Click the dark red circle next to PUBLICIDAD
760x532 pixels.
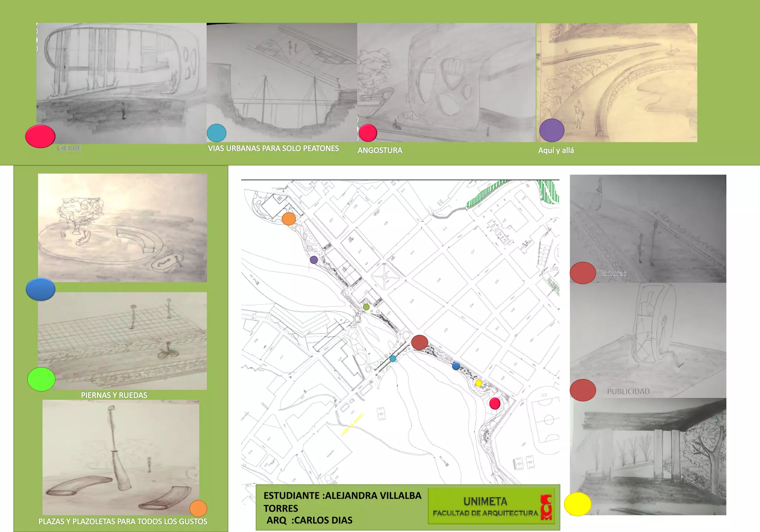tap(583, 390)
